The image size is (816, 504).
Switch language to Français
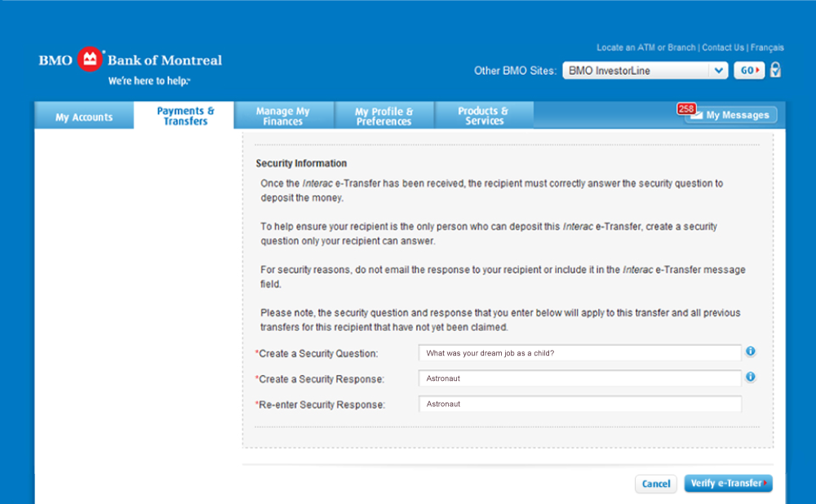[767, 47]
